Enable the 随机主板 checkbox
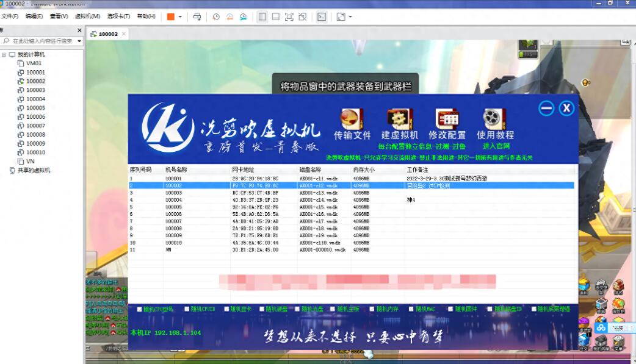Screen dimensions: 636x364 (x=333, y=309)
